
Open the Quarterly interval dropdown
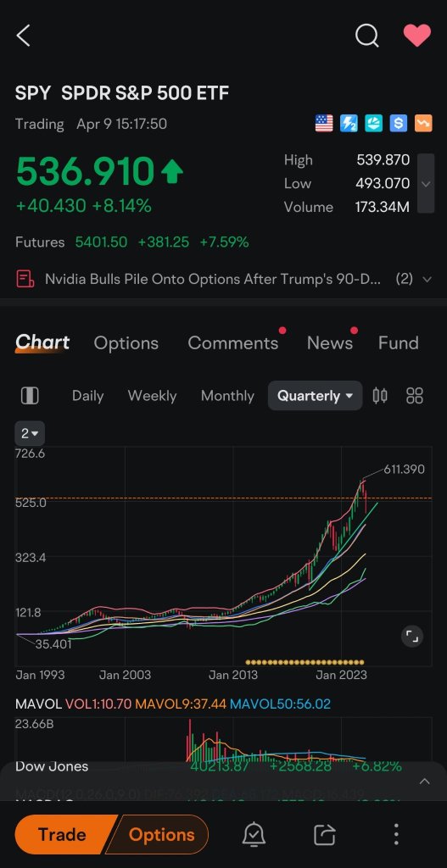click(316, 395)
